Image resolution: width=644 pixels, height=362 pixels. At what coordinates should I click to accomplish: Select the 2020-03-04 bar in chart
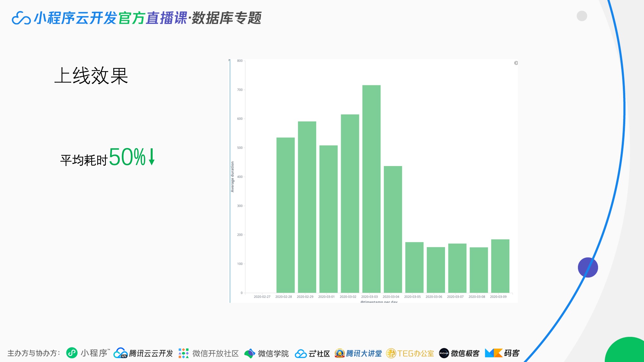393,229
